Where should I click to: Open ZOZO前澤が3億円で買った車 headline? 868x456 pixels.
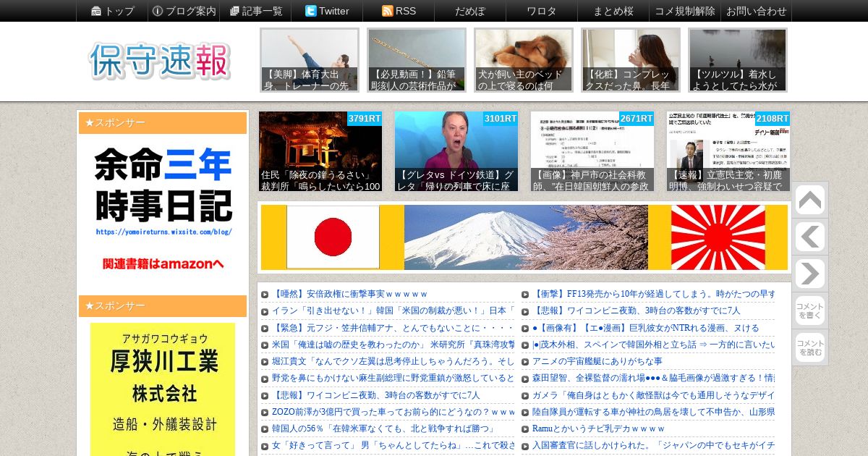tap(393, 411)
